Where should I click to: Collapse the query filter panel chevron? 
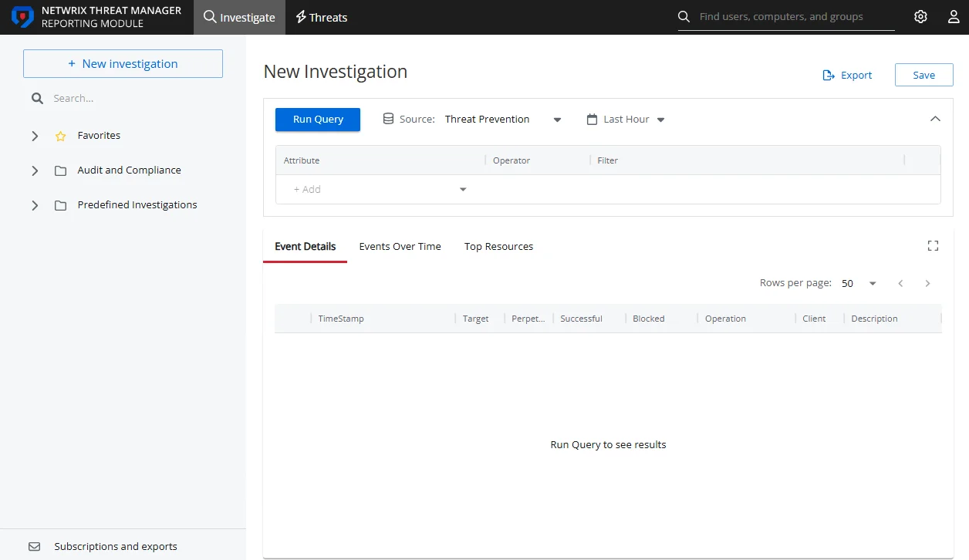click(x=935, y=119)
